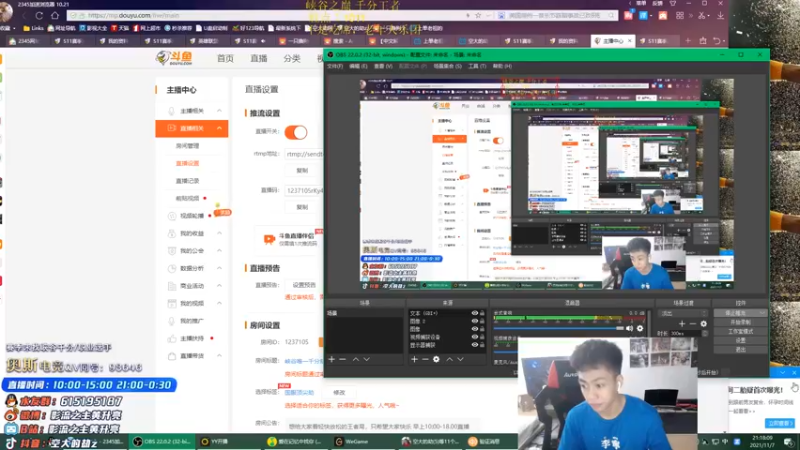Remove the selected scene in OBS
The height and width of the screenshot is (450, 800).
pyautogui.click(x=343, y=359)
